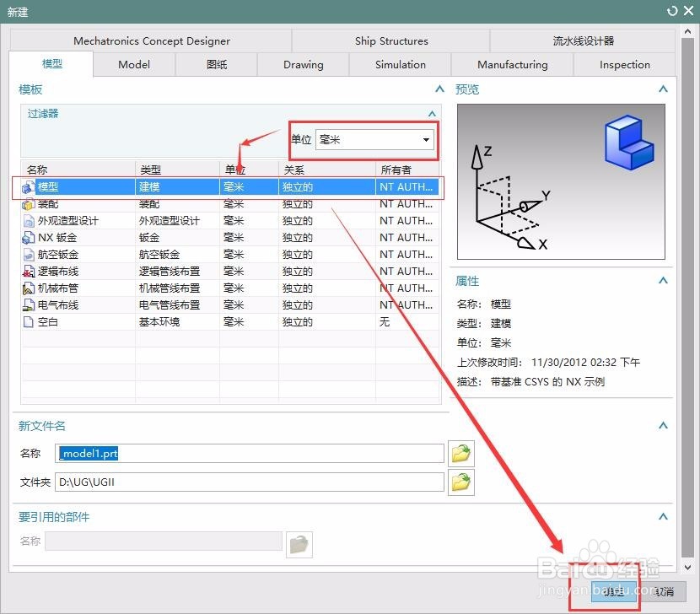Collapse the 预览 preview section
The width and height of the screenshot is (700, 614).
click(664, 88)
